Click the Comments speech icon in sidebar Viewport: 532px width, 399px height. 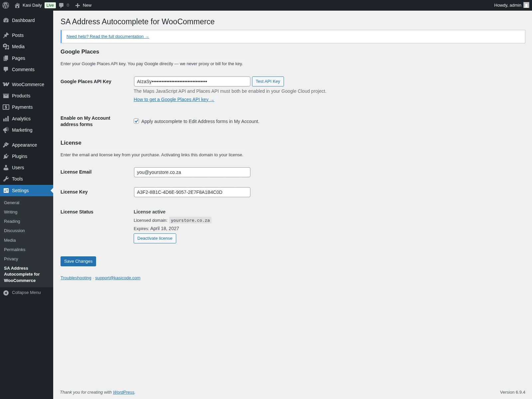click(x=6, y=69)
